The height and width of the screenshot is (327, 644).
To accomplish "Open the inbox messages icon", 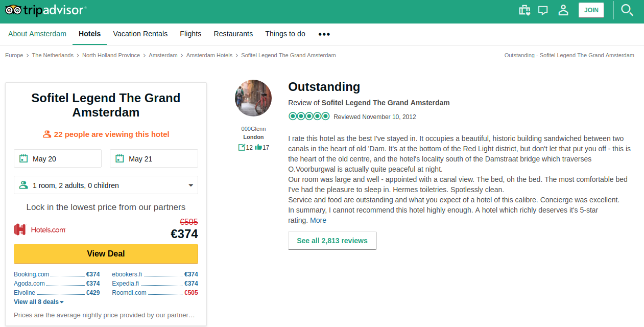I will tap(543, 10).
